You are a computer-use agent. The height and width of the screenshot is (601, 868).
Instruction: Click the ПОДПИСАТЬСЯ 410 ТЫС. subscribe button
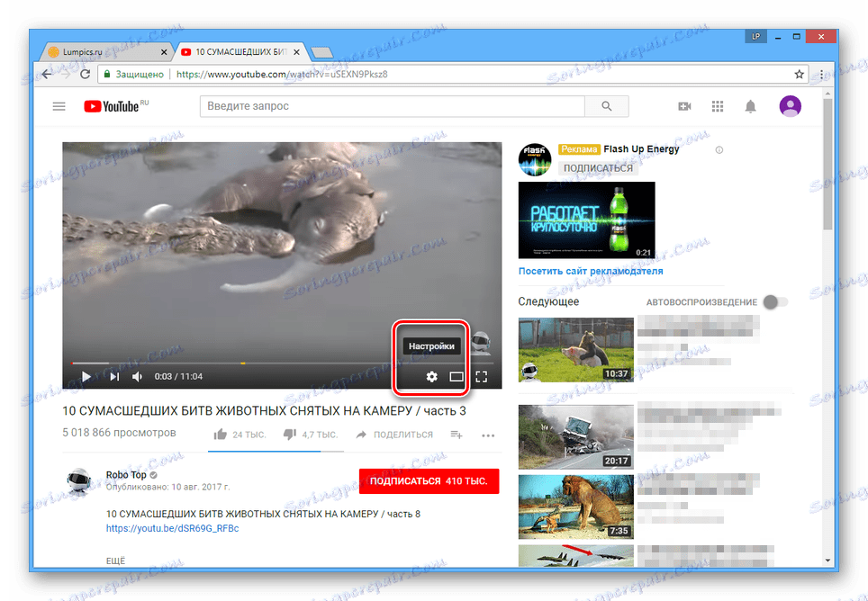click(x=429, y=481)
